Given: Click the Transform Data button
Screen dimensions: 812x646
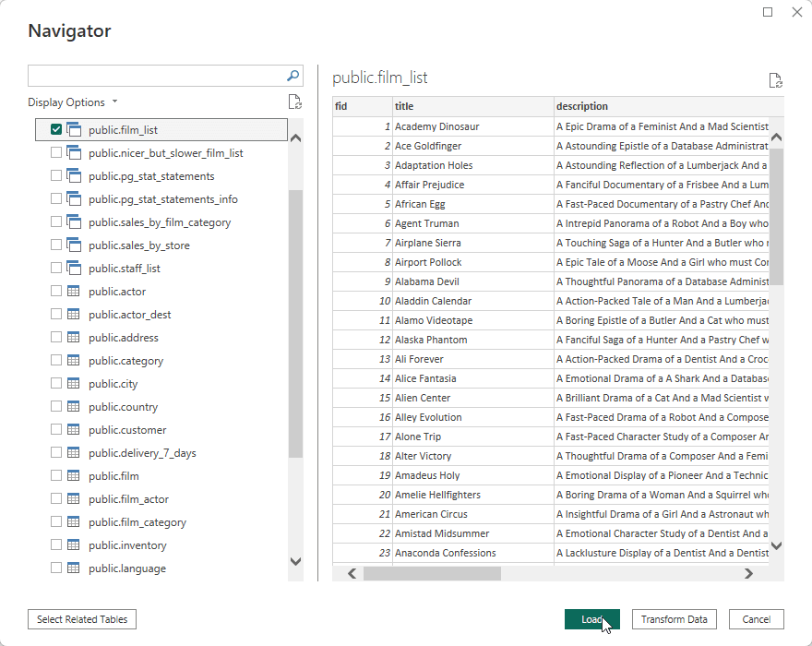Looking at the screenshot, I should click(675, 619).
